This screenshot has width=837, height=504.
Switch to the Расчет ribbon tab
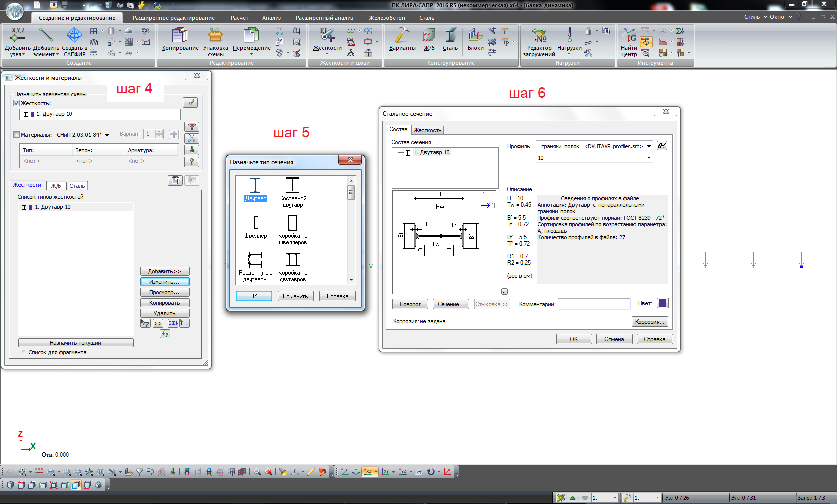239,18
